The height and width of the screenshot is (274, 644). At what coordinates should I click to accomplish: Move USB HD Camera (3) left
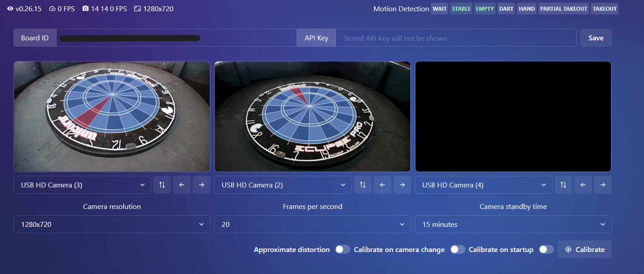(182, 185)
